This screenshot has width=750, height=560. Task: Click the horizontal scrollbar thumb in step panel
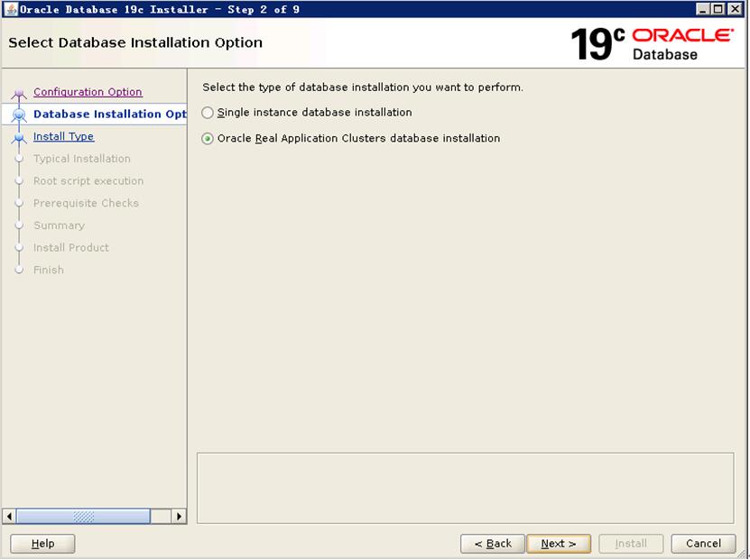(83, 516)
